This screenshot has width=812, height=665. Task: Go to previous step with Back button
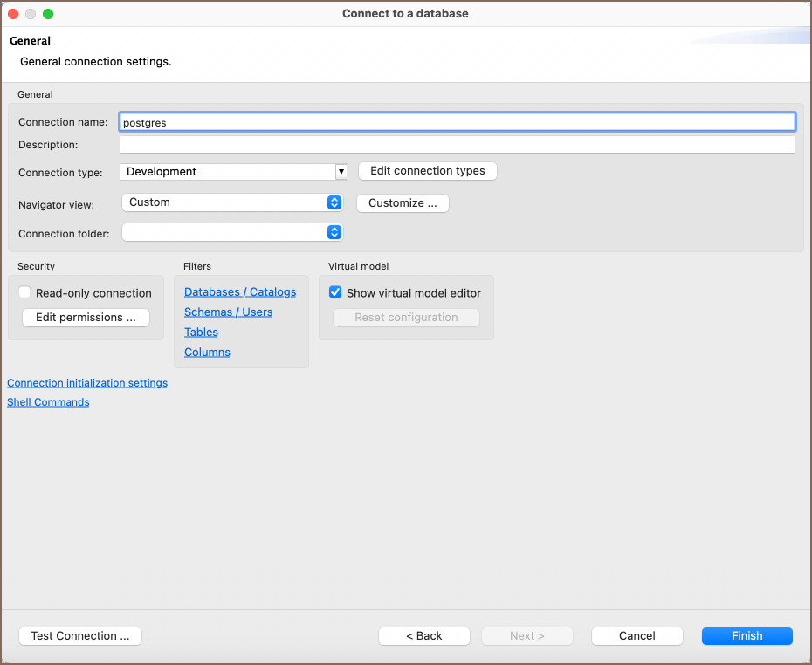pos(424,636)
